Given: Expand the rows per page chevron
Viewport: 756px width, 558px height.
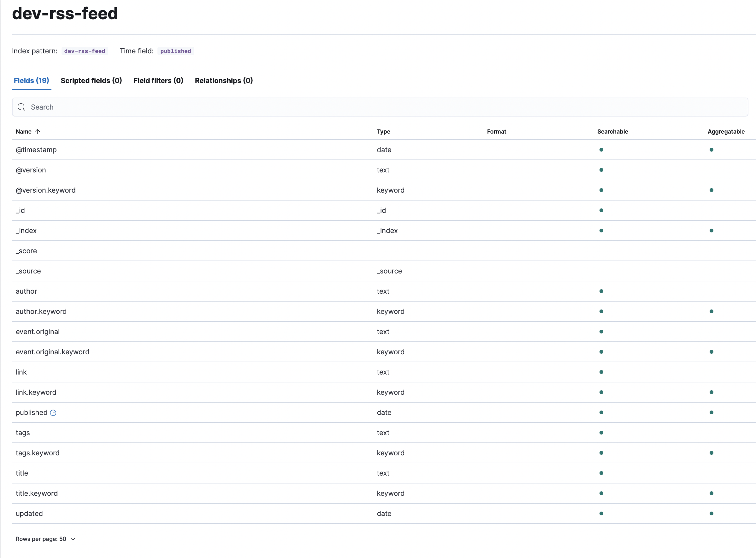Looking at the screenshot, I should click(73, 539).
